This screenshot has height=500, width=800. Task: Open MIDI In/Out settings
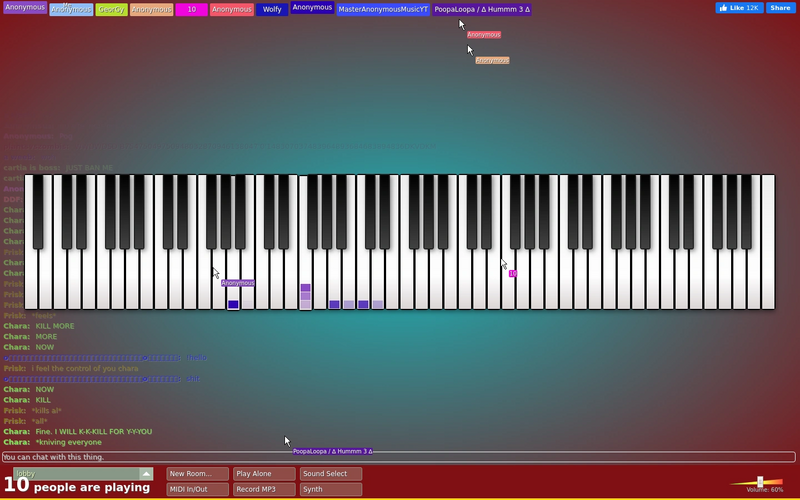pos(197,489)
